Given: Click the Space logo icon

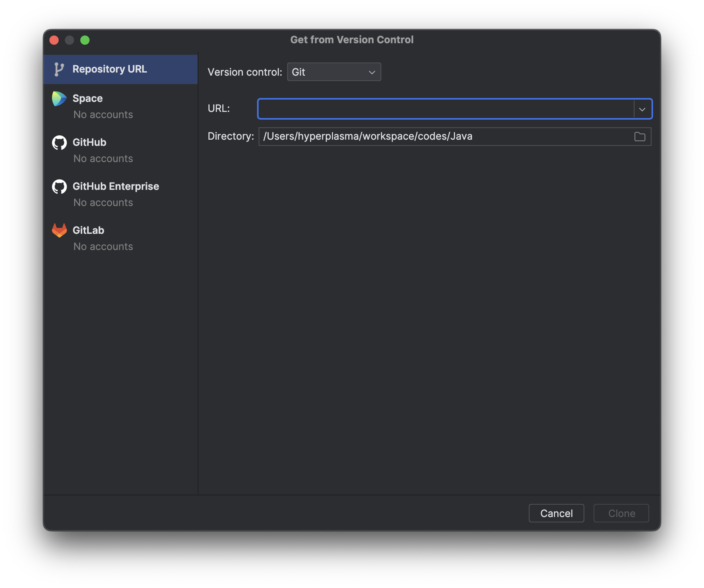Looking at the screenshot, I should pos(59,99).
